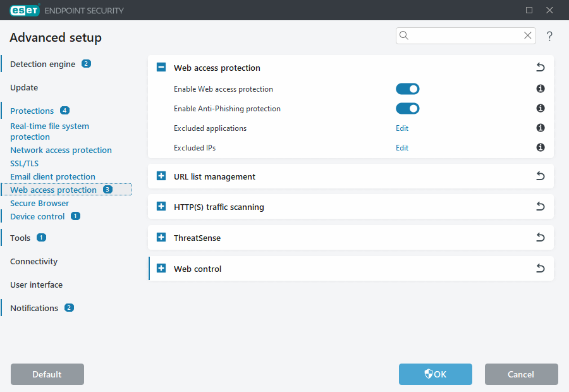Click the revert arrow for URL list management
This screenshot has height=392, width=569.
pos(540,176)
